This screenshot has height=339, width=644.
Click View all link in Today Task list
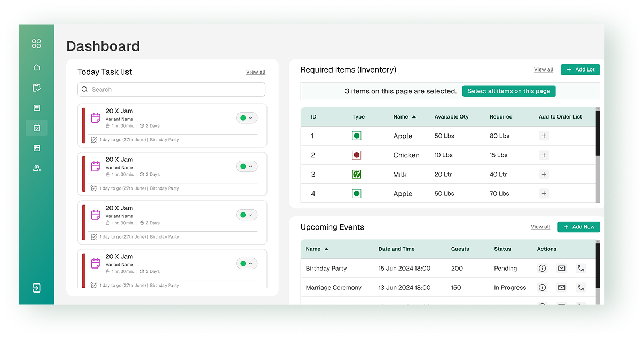point(255,72)
